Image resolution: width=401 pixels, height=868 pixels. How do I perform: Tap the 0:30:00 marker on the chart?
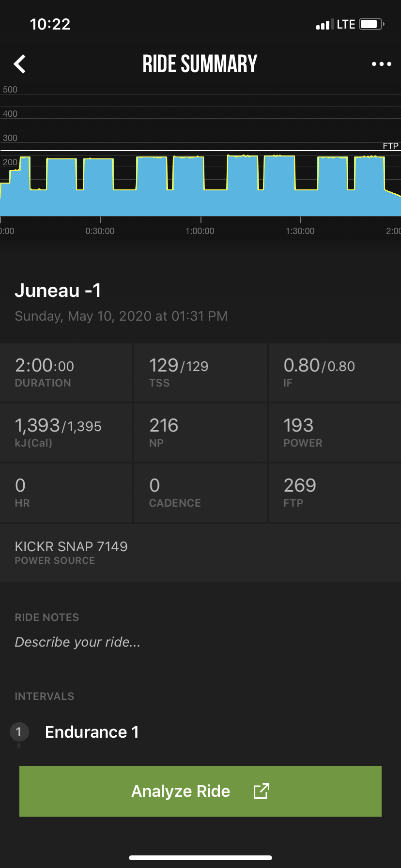[100, 231]
